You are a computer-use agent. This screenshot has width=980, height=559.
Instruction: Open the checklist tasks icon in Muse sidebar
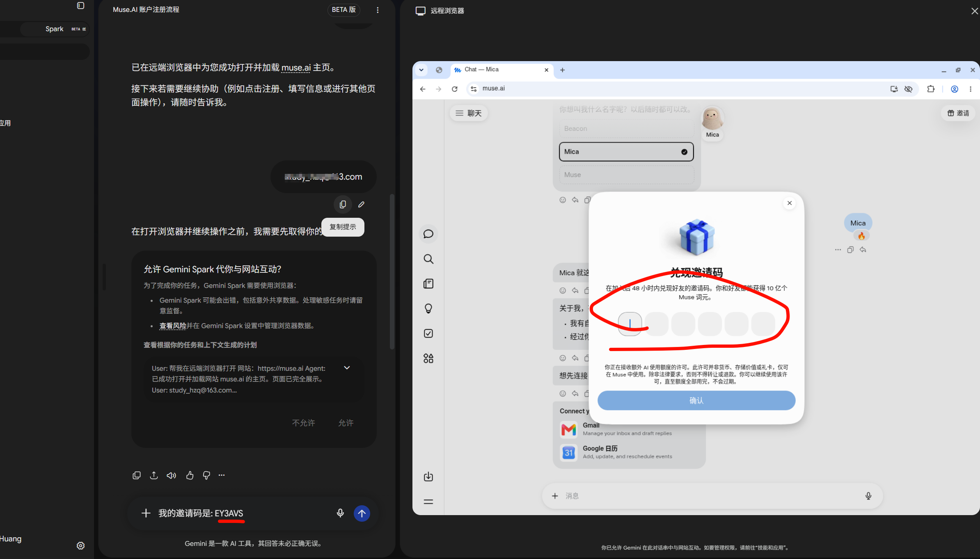(428, 333)
